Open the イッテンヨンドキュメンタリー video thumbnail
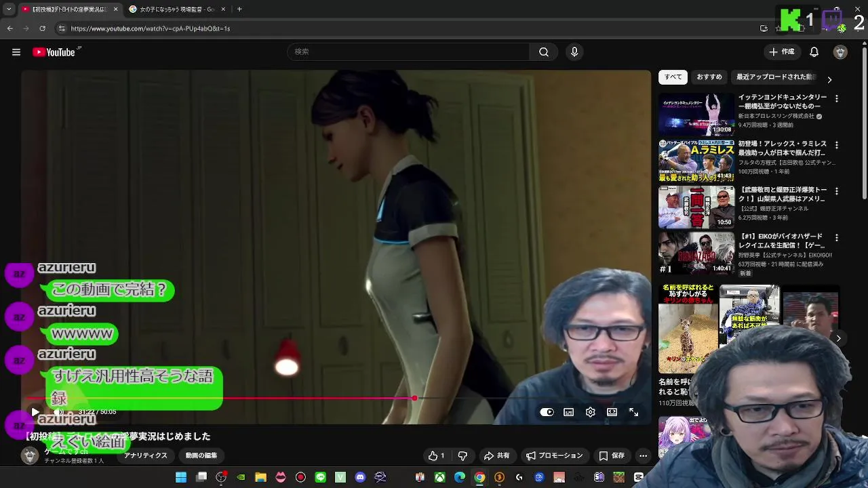This screenshot has height=488, width=868. (x=696, y=115)
